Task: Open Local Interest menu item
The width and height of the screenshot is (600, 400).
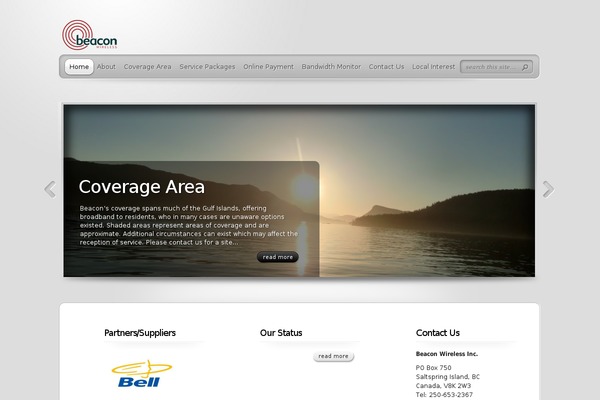Action: coord(434,67)
